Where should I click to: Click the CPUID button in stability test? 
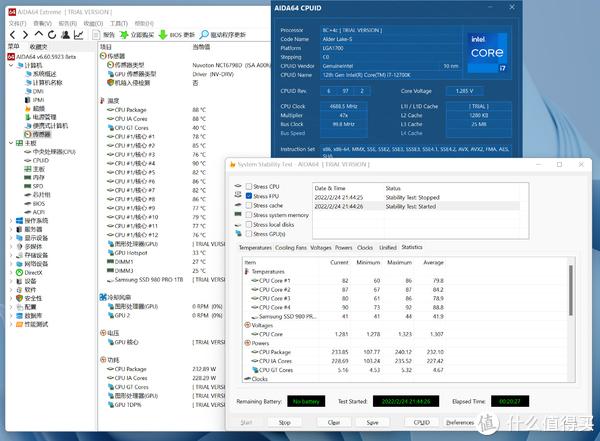422,422
